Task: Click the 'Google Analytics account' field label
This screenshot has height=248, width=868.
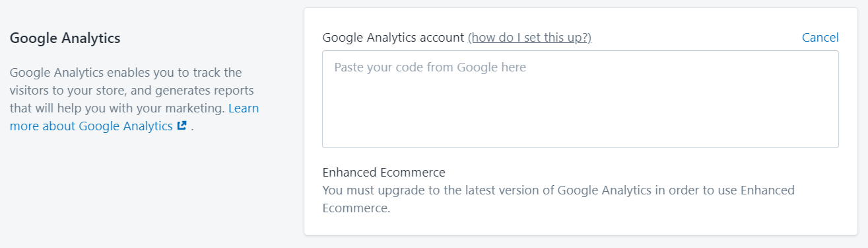Action: click(x=393, y=38)
